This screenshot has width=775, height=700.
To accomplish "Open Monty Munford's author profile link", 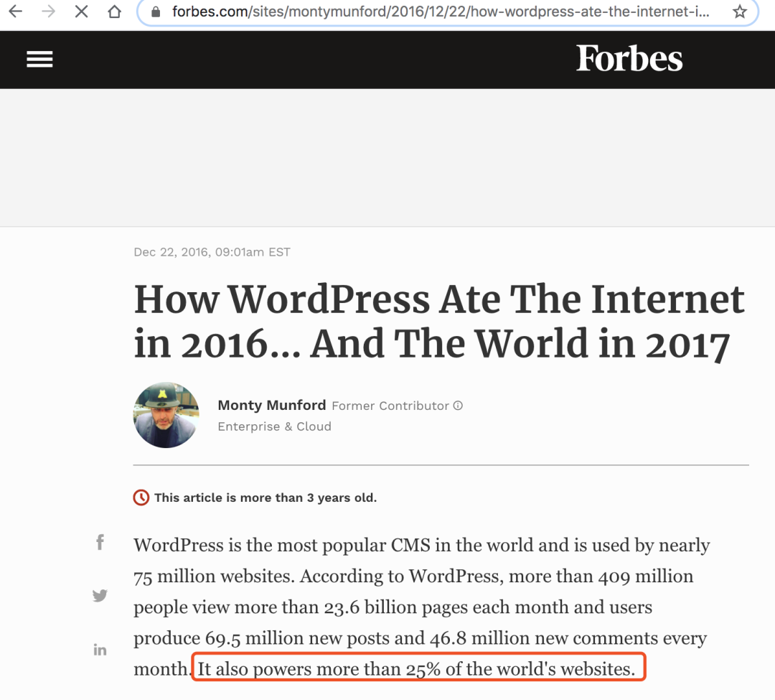I will (x=271, y=405).
